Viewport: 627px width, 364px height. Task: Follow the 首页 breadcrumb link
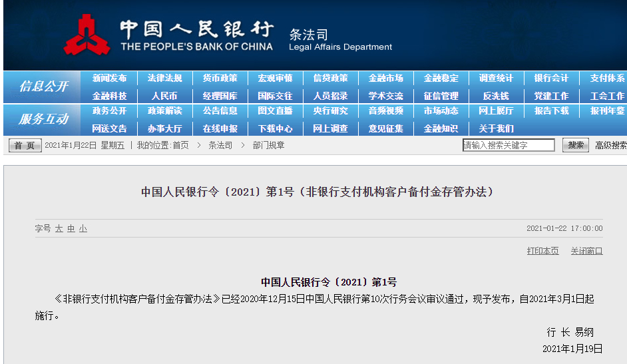tap(180, 146)
